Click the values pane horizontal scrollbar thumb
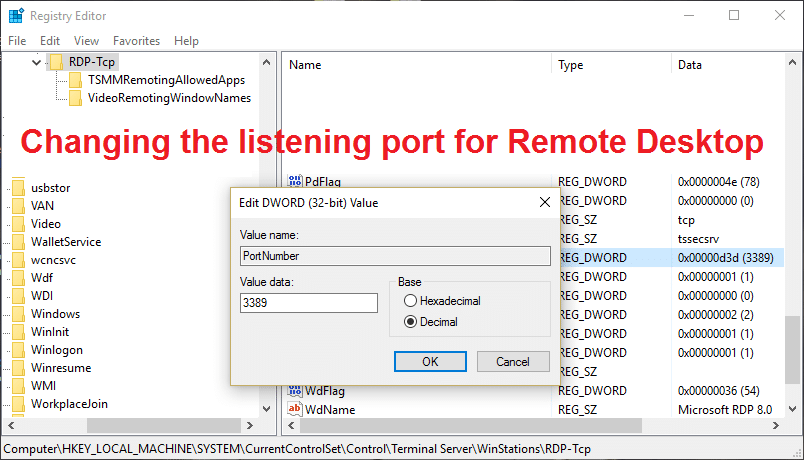 (471, 425)
